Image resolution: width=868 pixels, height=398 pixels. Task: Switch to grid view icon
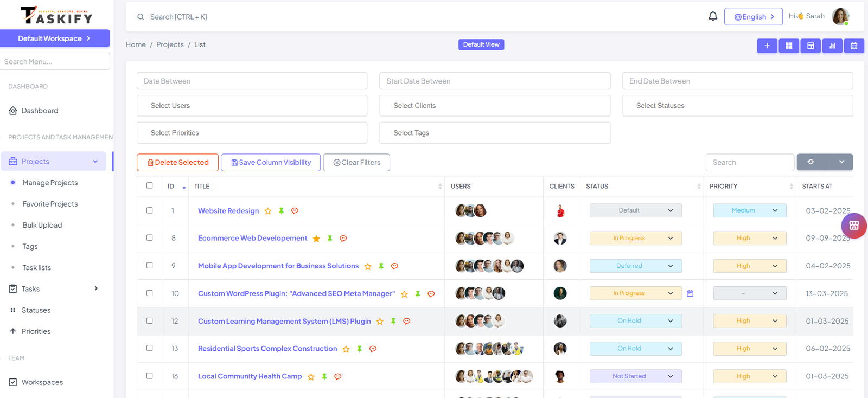pyautogui.click(x=789, y=46)
